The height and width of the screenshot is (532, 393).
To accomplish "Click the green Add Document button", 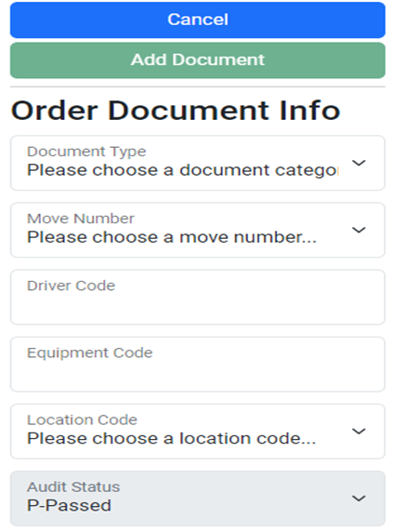I will (x=198, y=60).
